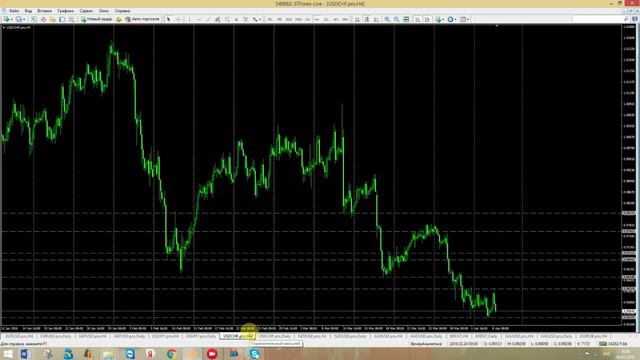Select the text drawing tool
This screenshot has width=640, height=360.
click(x=236, y=19)
